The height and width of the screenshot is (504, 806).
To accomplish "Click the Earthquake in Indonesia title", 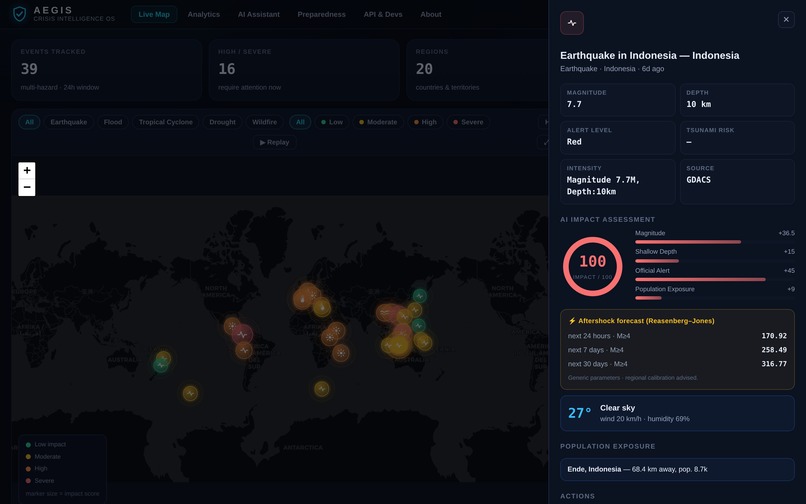I will coord(650,55).
